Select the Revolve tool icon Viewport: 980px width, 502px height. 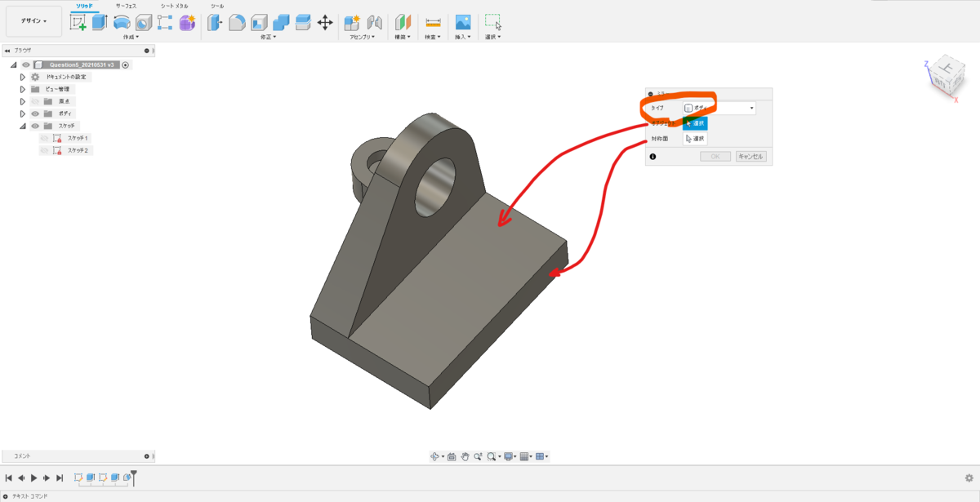click(x=122, y=23)
